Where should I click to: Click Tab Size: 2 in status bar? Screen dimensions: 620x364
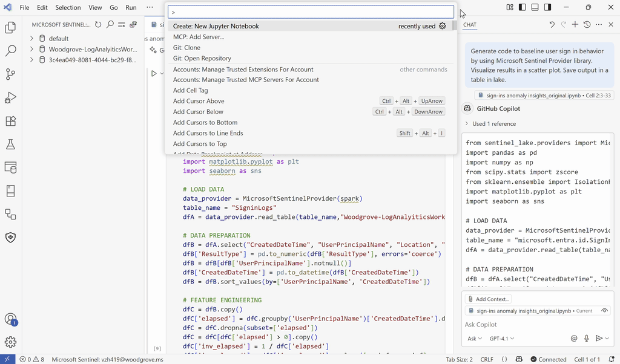click(459, 359)
